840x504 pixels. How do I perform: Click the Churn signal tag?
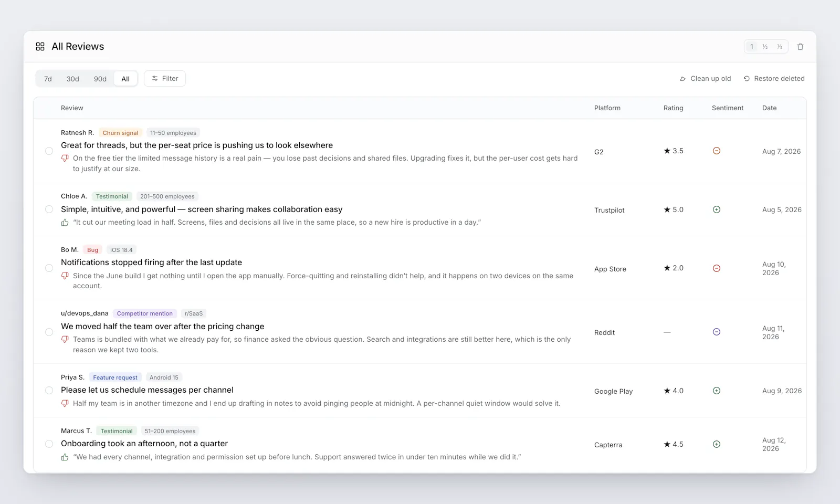(120, 133)
